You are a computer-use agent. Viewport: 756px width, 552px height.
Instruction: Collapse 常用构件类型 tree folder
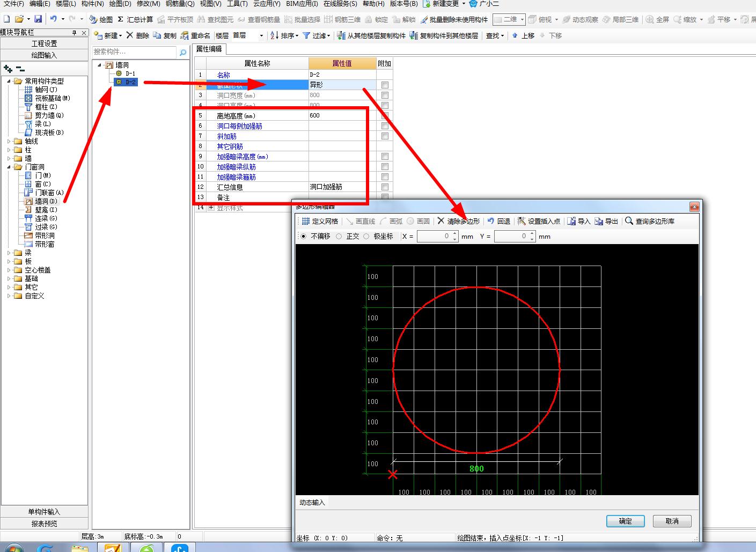point(9,81)
